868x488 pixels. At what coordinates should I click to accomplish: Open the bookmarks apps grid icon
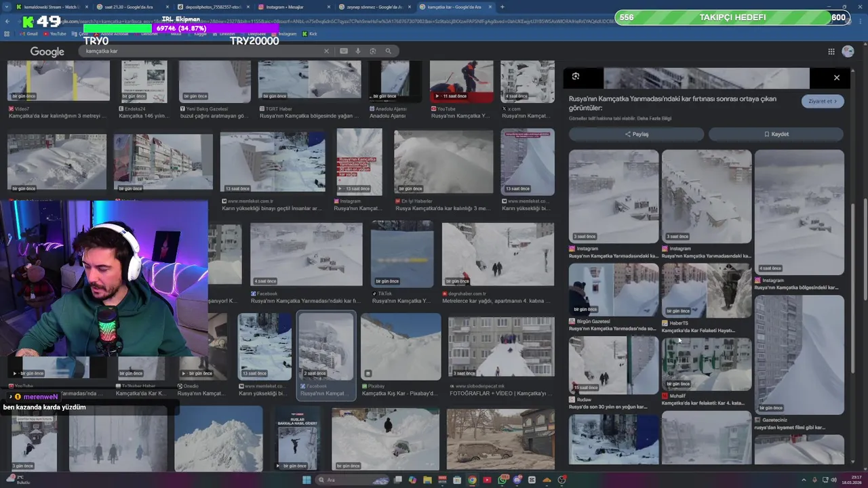pyautogui.click(x=8, y=33)
